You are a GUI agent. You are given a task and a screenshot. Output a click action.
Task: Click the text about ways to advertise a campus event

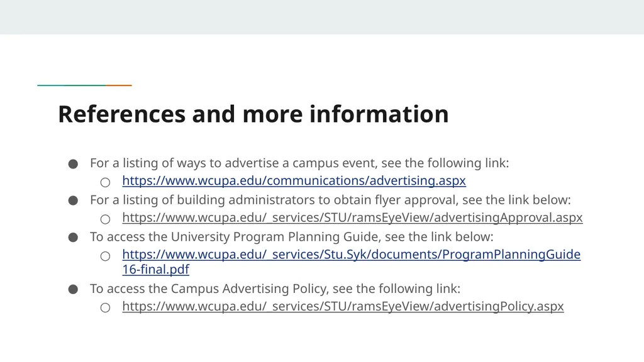pyautogui.click(x=299, y=163)
